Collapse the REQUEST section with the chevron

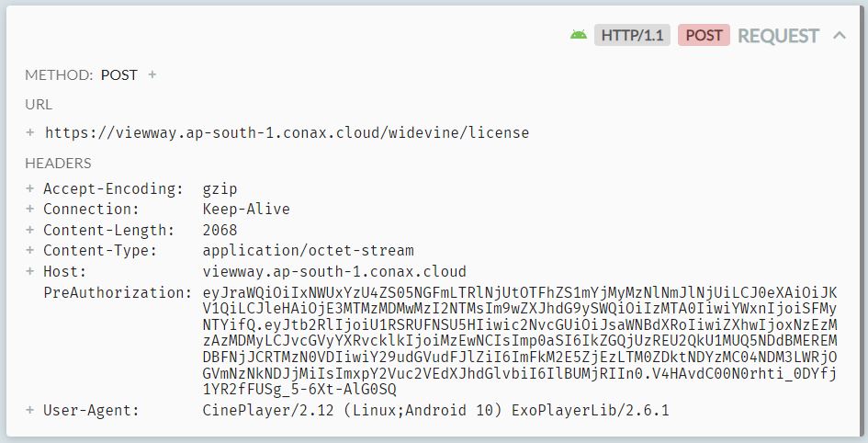[x=839, y=35]
